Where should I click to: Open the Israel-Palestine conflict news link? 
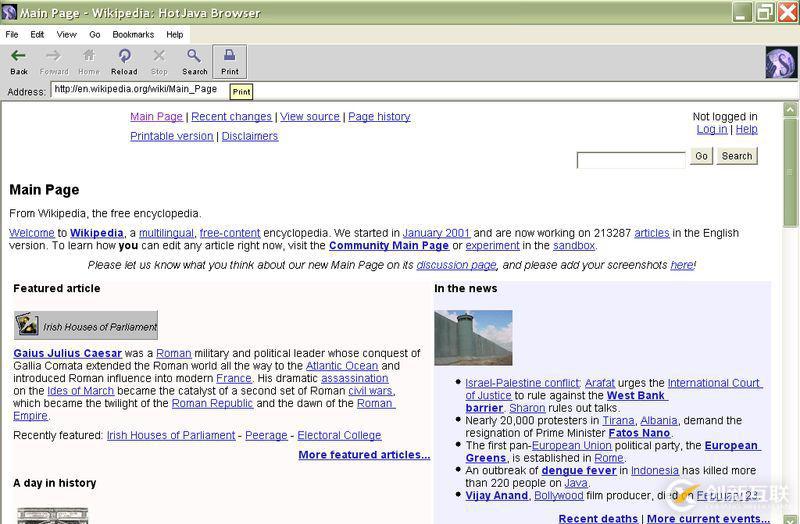coord(522,383)
